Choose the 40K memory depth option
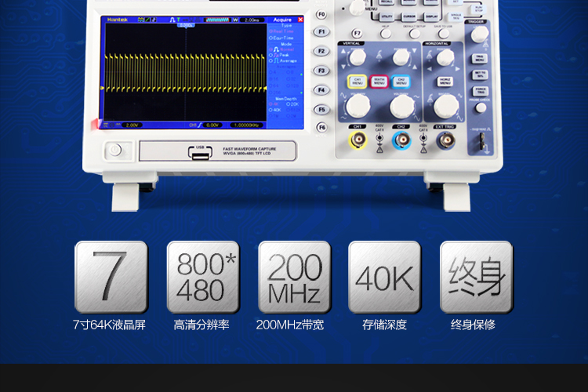Viewport: 588px width, 392px height. (x=277, y=110)
